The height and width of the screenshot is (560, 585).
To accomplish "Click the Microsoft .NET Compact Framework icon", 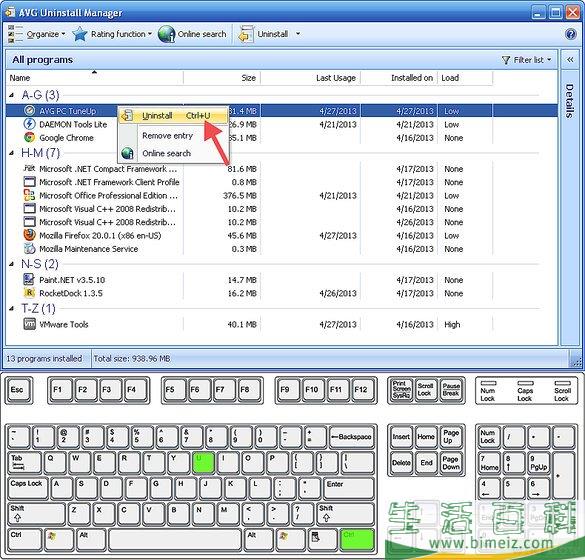I will [29, 169].
